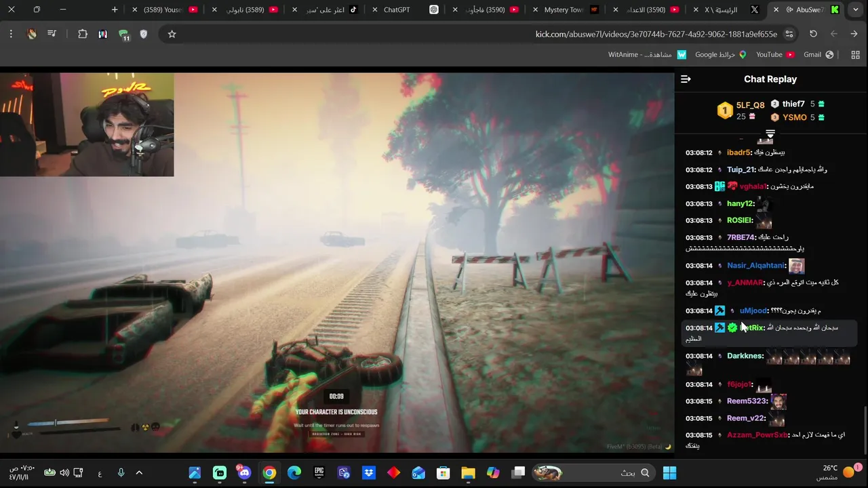868x488 pixels.
Task: Open Task View in taskbar
Action: [x=518, y=472]
